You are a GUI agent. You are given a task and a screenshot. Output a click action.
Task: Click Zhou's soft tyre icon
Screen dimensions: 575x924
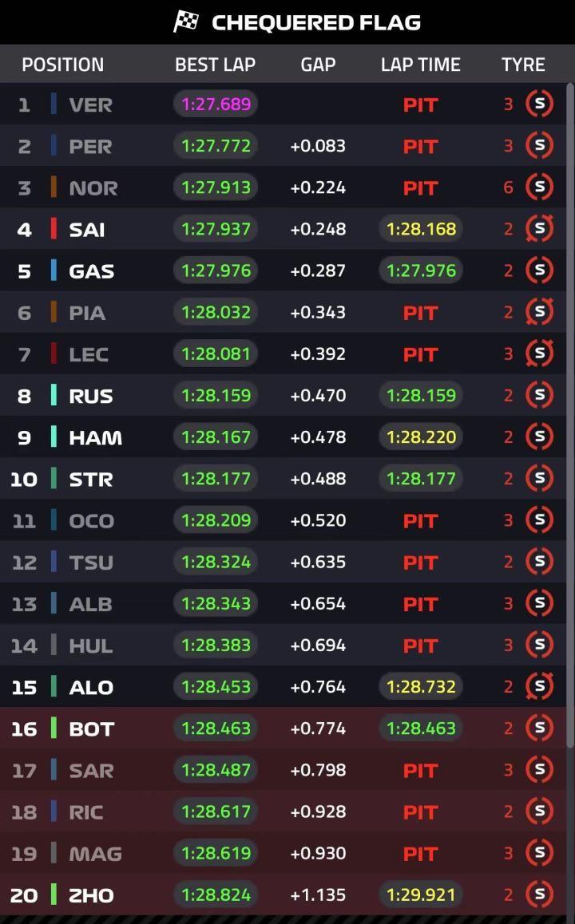pyautogui.click(x=539, y=894)
